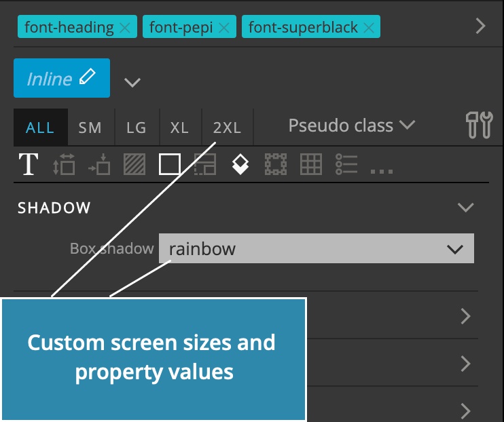Remove the font-pepi class tag
Image resolution: width=504 pixels, height=422 pixels.
(223, 28)
